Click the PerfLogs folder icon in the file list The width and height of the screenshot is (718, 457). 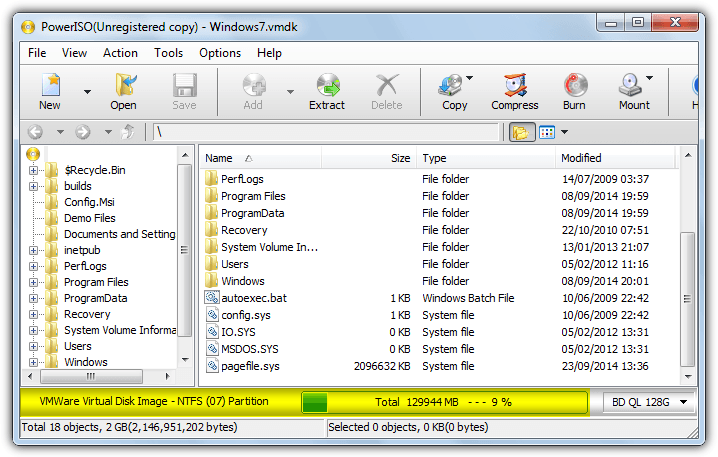[212, 179]
